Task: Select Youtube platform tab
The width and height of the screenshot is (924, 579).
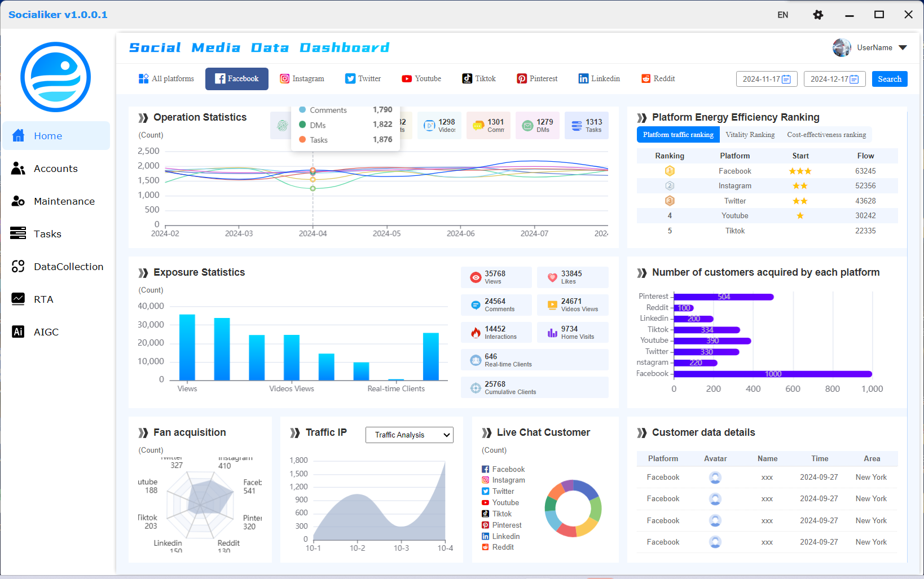Action: click(421, 79)
